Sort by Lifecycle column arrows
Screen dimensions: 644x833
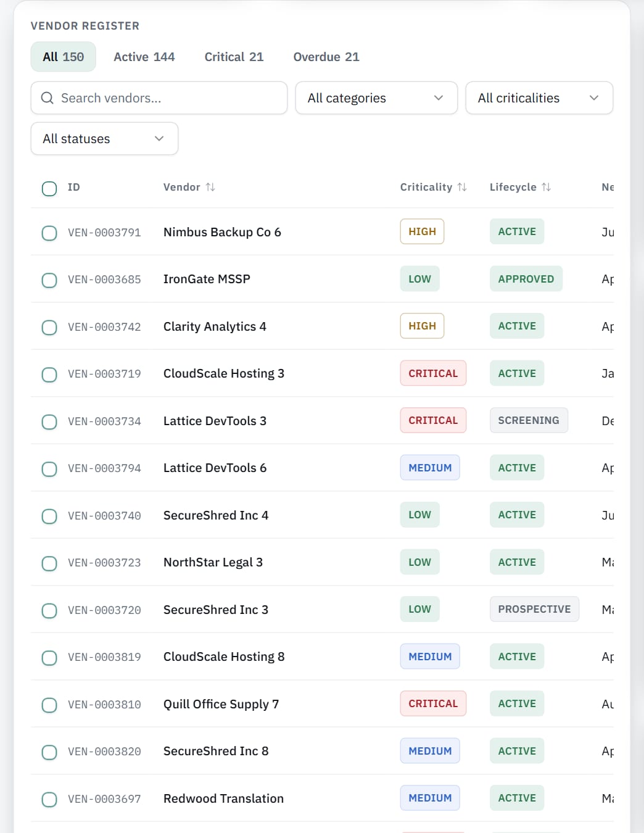click(x=546, y=187)
